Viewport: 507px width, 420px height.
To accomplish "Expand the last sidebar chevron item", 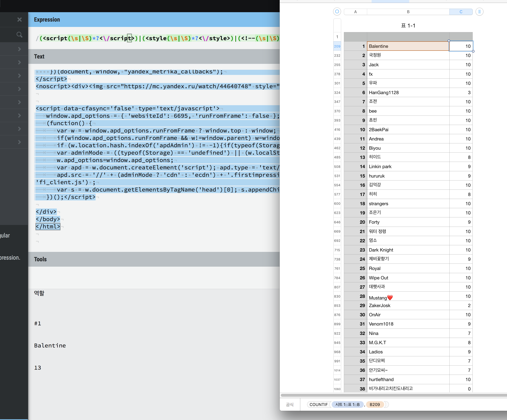I will click(20, 142).
